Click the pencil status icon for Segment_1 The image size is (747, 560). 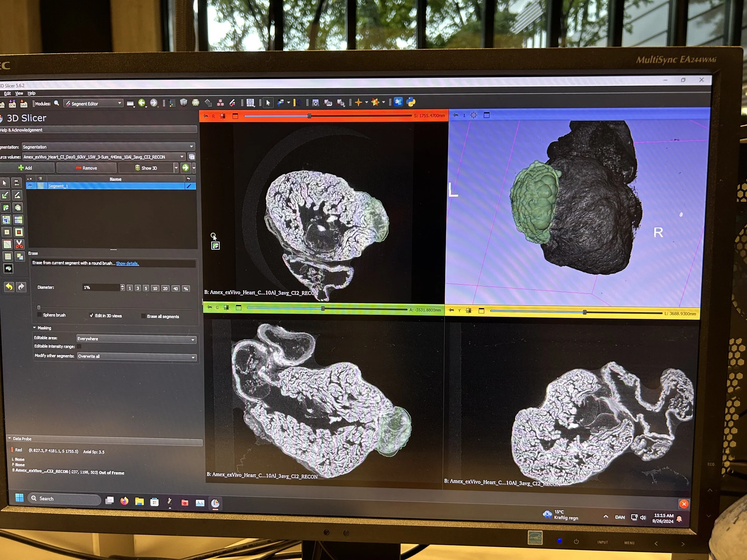click(x=189, y=186)
